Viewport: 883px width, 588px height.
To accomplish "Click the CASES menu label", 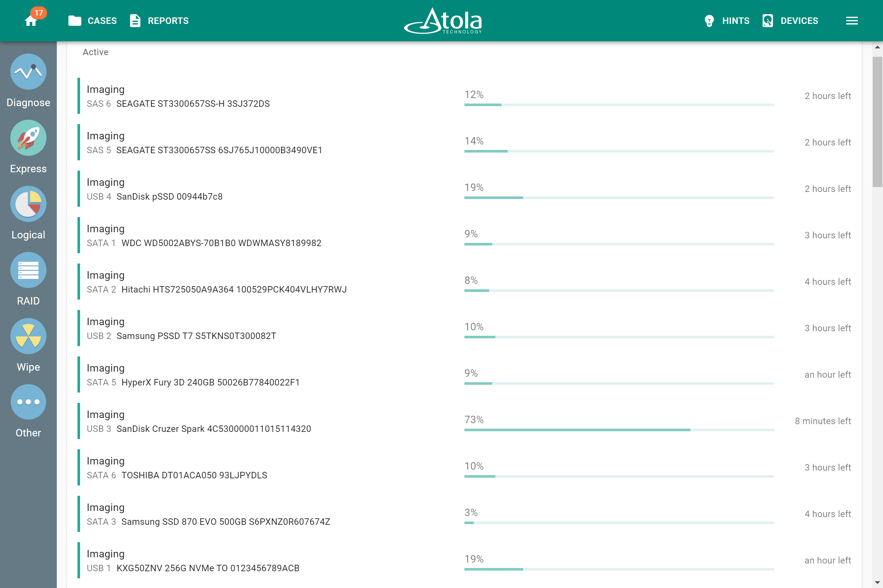I will pos(102,21).
